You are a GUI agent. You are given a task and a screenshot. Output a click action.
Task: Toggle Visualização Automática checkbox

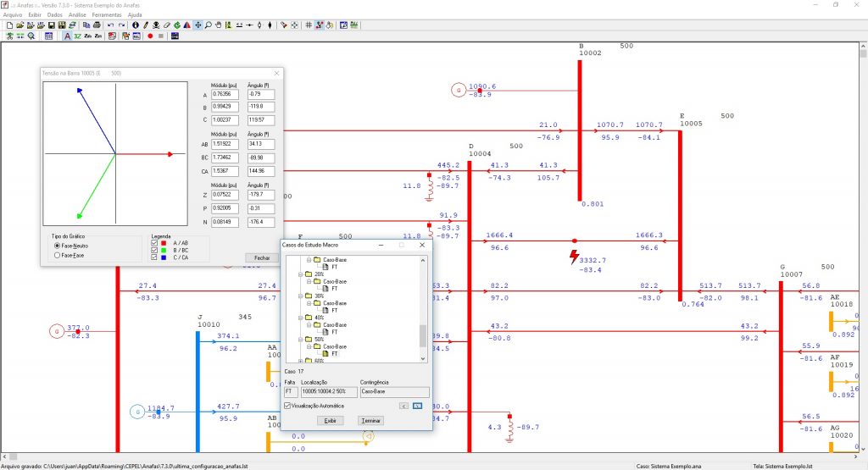(x=288, y=406)
